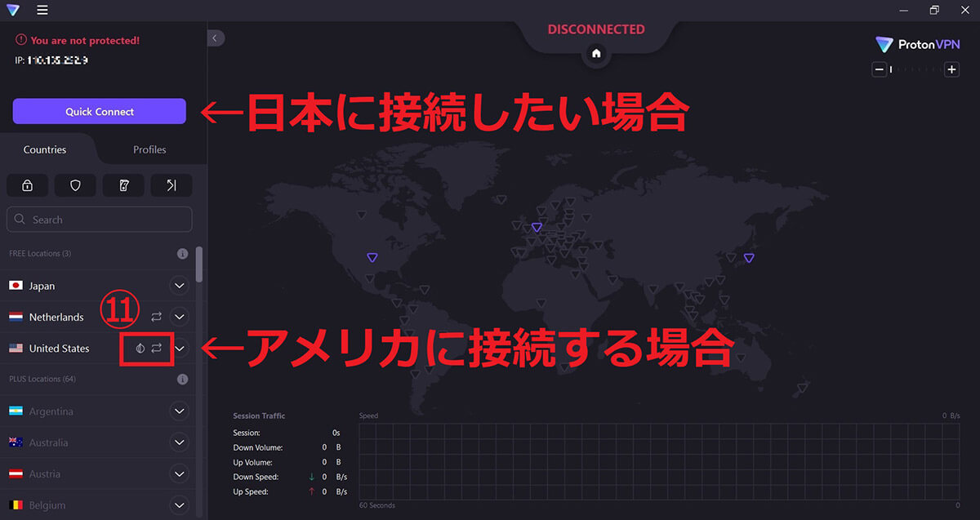This screenshot has height=520, width=980.
Task: Click the Up Volume label
Action: click(x=252, y=462)
